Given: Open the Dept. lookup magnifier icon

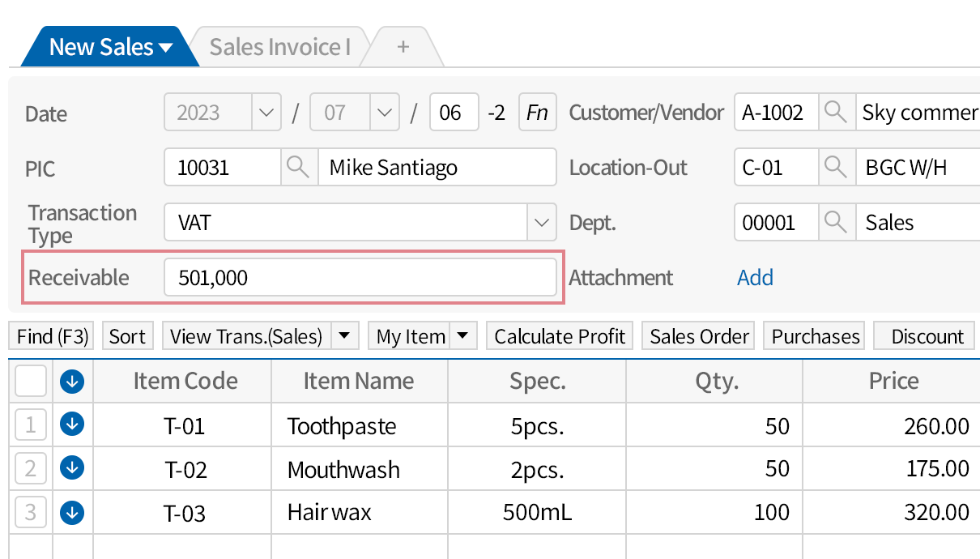Looking at the screenshot, I should (x=836, y=222).
